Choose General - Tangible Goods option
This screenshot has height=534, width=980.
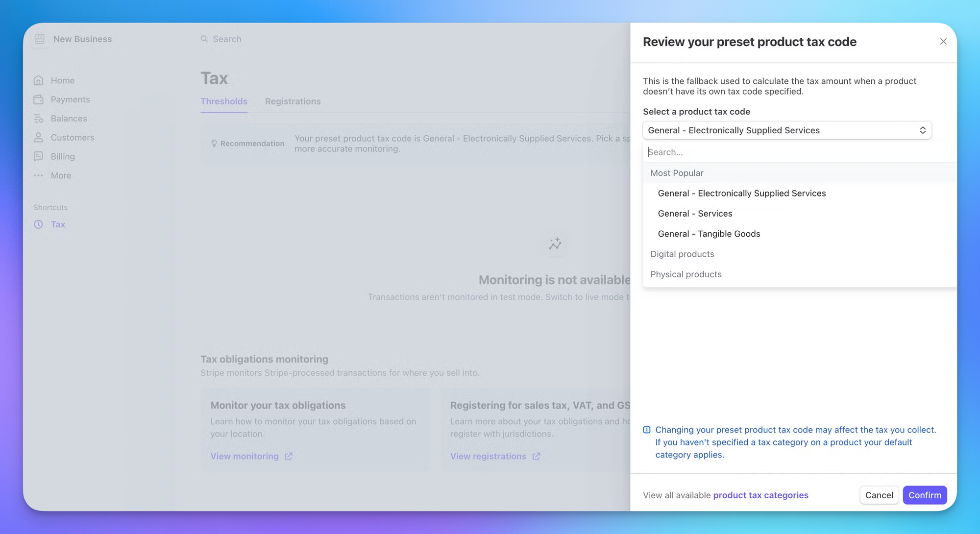pyautogui.click(x=709, y=234)
